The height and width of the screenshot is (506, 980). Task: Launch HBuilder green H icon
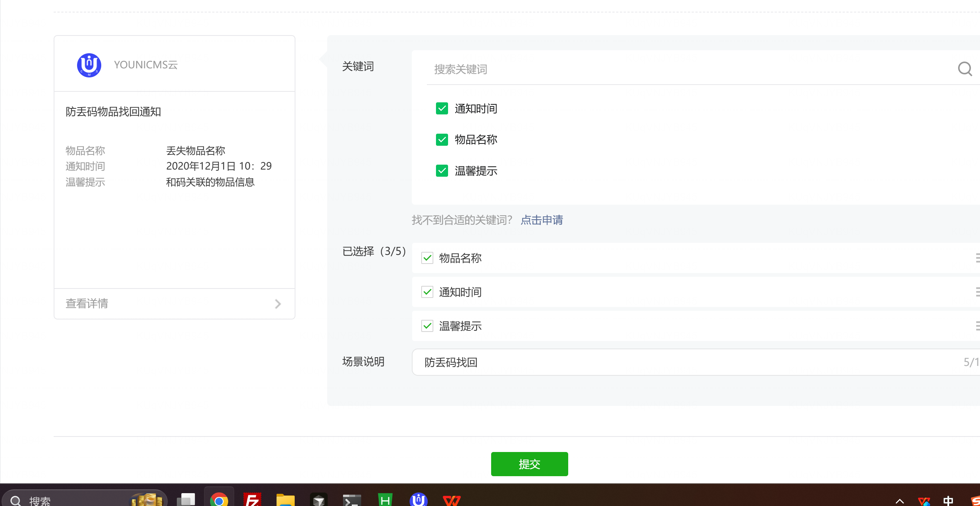(385, 499)
